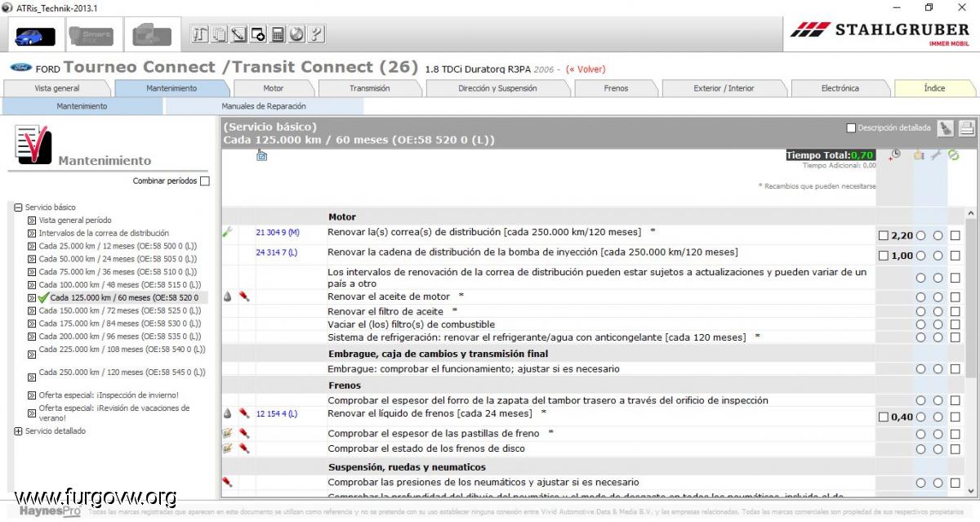Collapse the Servicio básico tree node
The image size is (980, 522).
(18, 207)
